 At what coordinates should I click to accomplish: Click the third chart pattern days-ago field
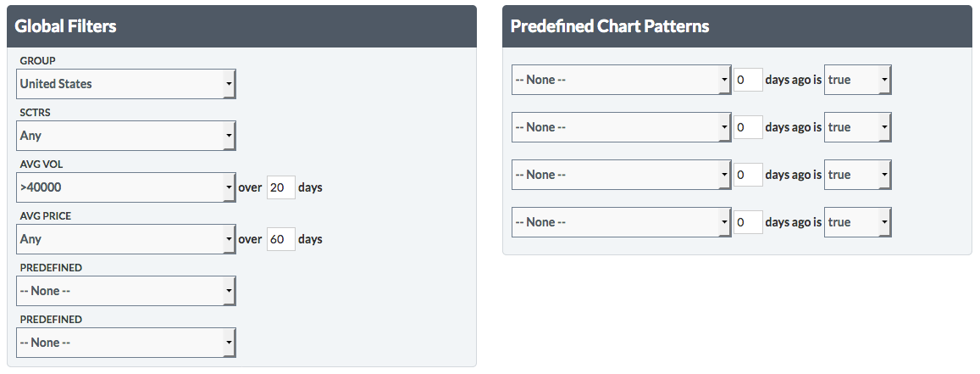tap(748, 175)
